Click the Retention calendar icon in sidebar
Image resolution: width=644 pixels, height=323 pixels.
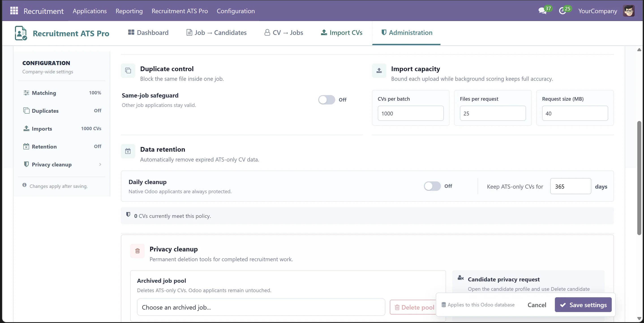pos(26,146)
